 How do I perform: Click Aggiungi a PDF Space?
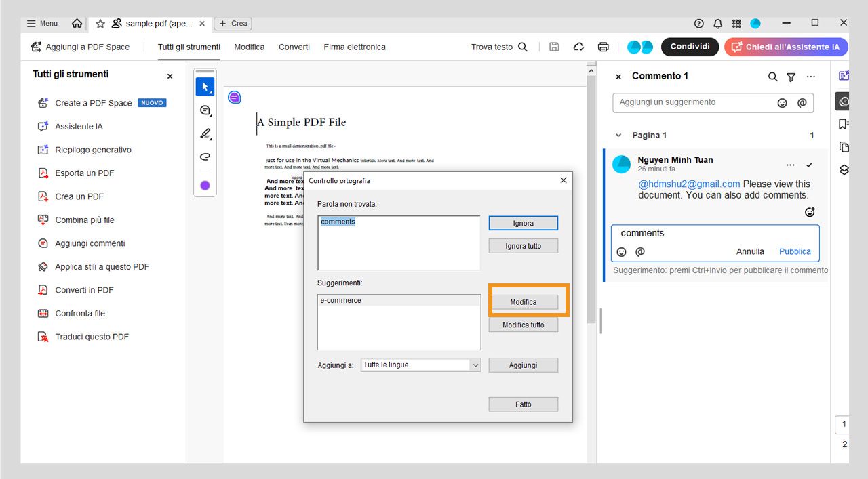tap(80, 47)
